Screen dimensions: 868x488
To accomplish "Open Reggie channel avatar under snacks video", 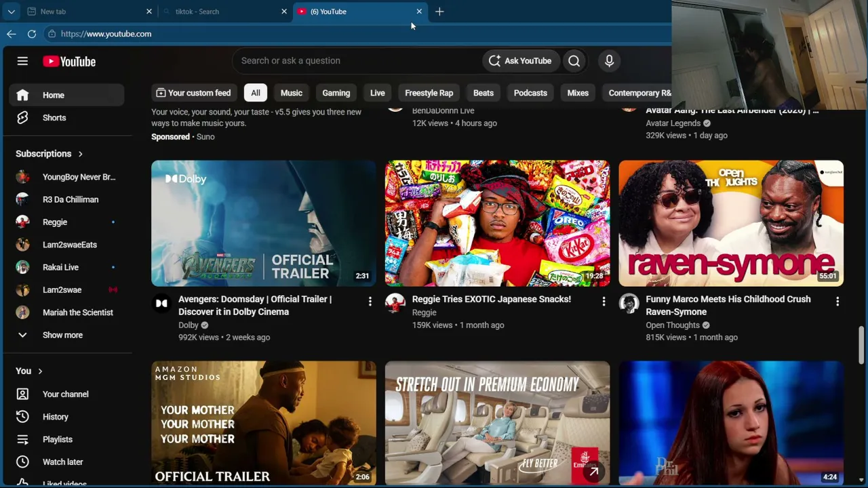I will (x=395, y=304).
